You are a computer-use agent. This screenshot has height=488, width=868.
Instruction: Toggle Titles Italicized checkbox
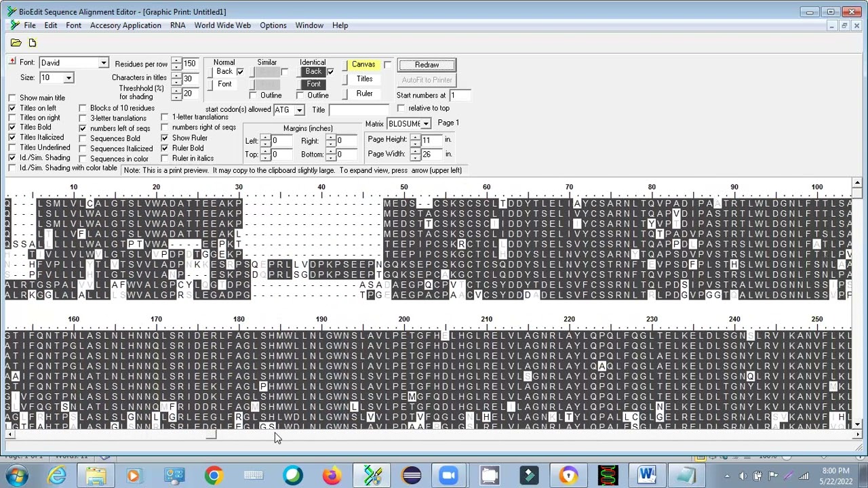pyautogui.click(x=12, y=138)
